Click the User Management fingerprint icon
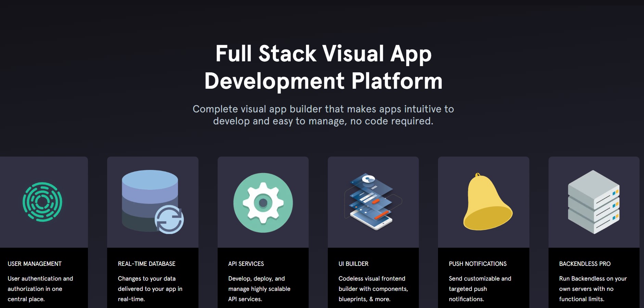The width and height of the screenshot is (644, 308). point(42,202)
